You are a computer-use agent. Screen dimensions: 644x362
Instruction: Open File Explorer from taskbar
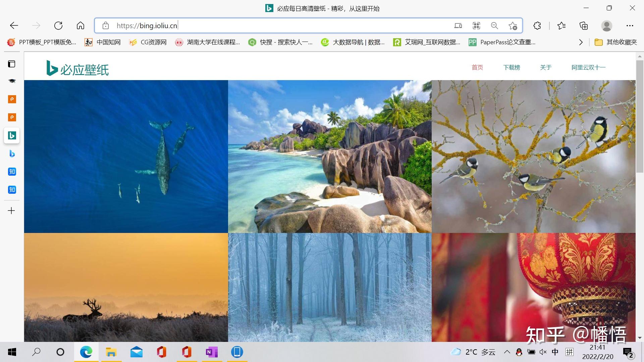coord(111,352)
